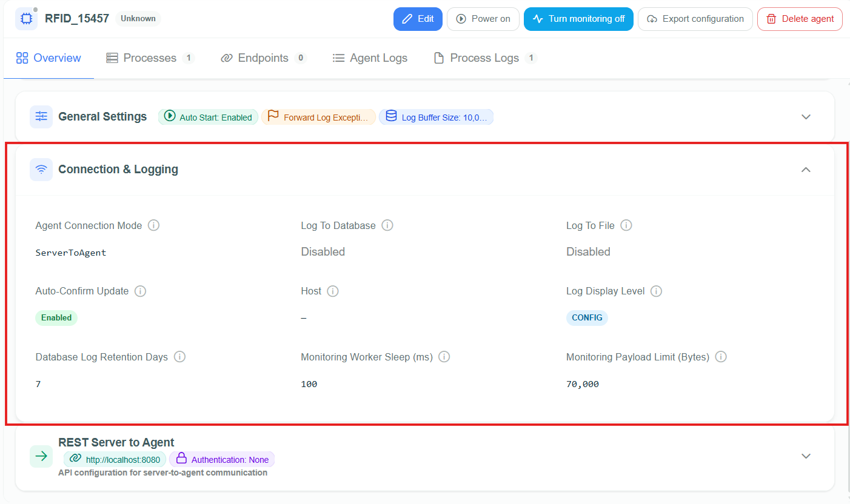
Task: Collapse the Connection & Logging section
Action: point(806,170)
